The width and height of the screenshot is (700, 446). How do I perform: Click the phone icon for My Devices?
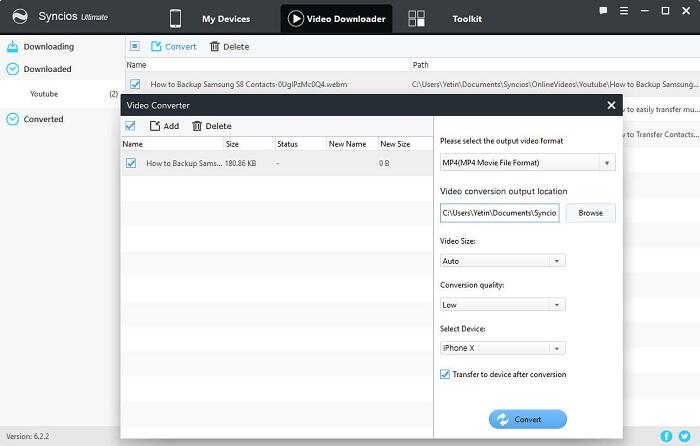coord(175,18)
